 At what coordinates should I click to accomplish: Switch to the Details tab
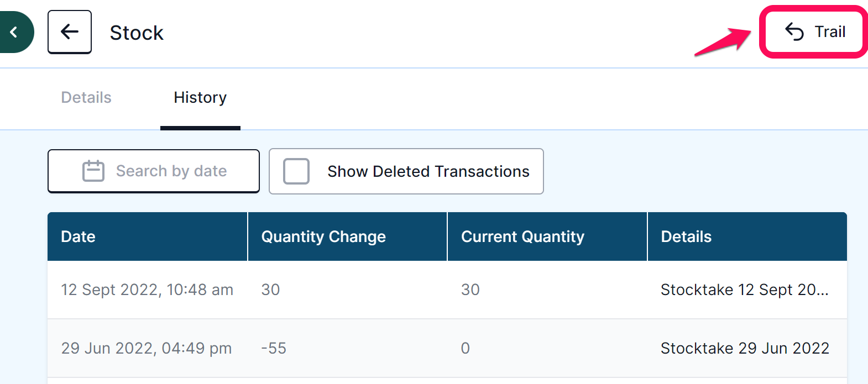coord(86,97)
